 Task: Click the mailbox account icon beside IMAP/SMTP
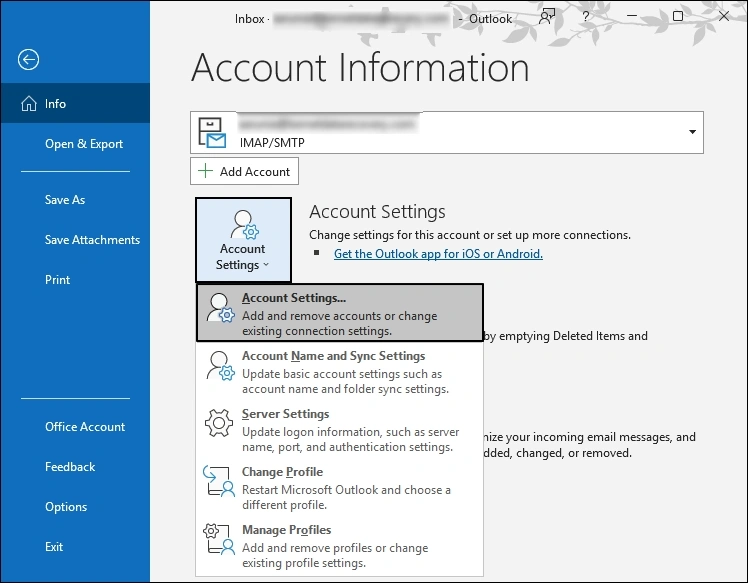click(212, 133)
